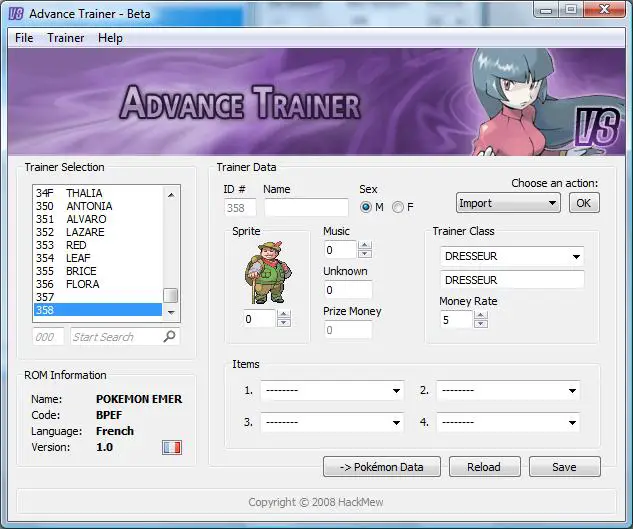Increase the Sprite number with up arrow
Image resolution: width=633 pixels, height=529 pixels.
click(x=284, y=314)
